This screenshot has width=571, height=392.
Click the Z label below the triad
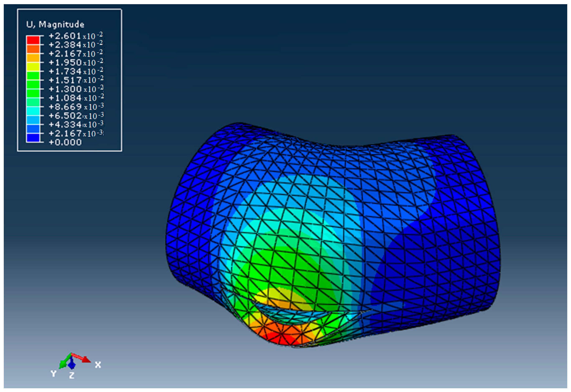coord(72,376)
